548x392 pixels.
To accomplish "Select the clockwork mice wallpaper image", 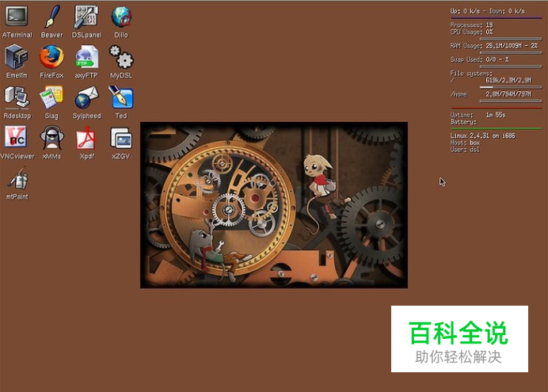I will pos(274,205).
